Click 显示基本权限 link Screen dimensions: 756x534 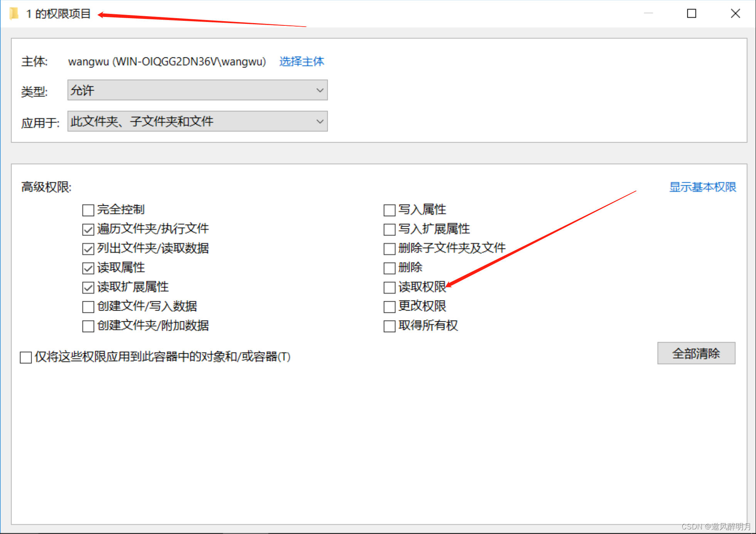pos(702,187)
